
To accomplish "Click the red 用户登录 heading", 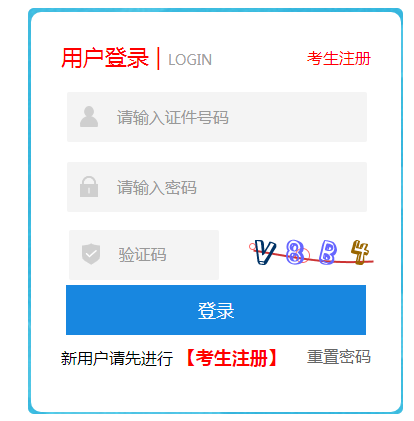I will pyautogui.click(x=105, y=58).
